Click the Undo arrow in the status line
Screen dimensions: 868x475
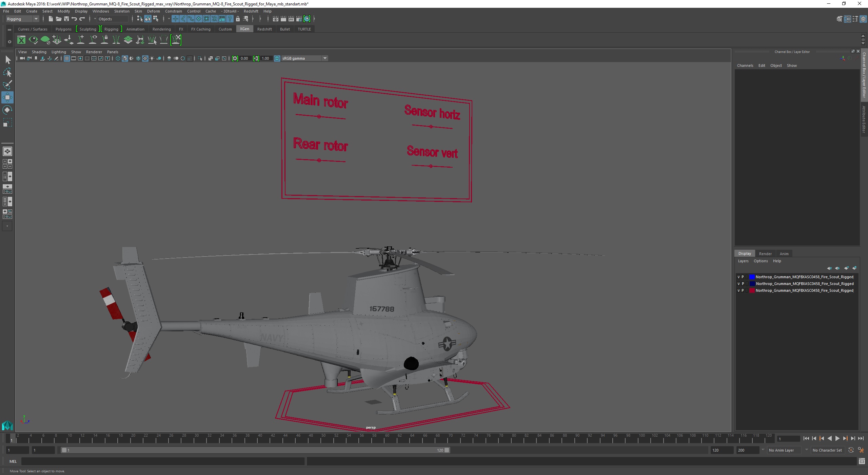tap(74, 19)
